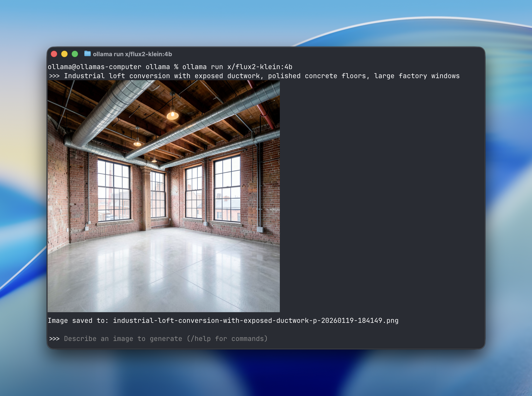The width and height of the screenshot is (532, 396).
Task: Click the '>>>' marker beside the input prompt
Action: pyautogui.click(x=54, y=338)
